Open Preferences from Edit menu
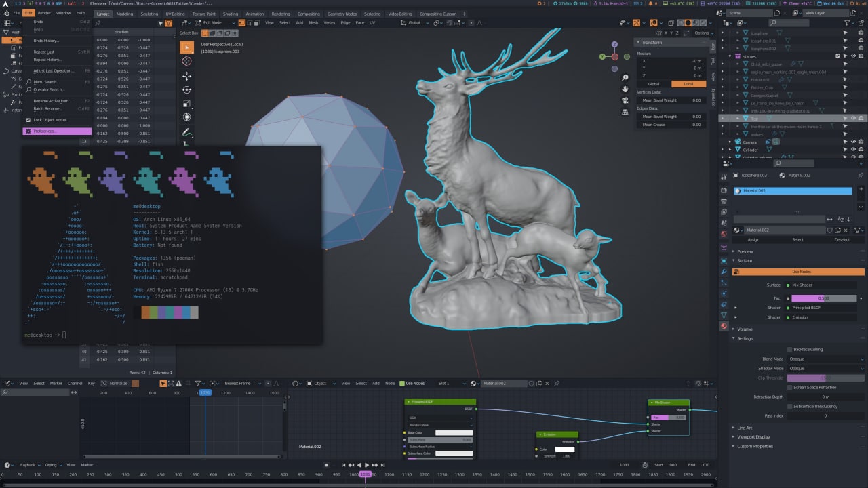The image size is (868, 488). coord(57,131)
